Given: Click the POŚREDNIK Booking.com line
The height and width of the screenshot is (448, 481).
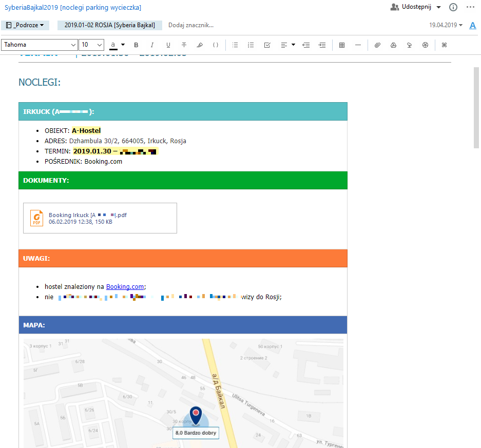Looking at the screenshot, I should click(84, 162).
